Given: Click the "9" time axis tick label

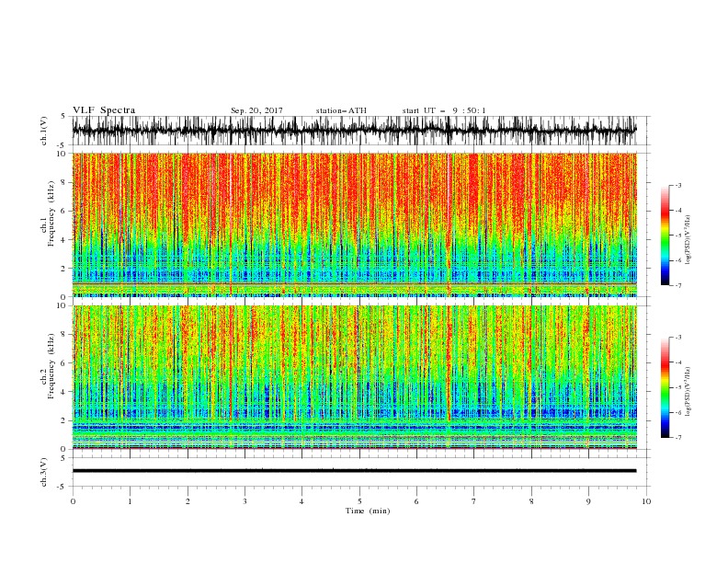Looking at the screenshot, I should 588,501.
